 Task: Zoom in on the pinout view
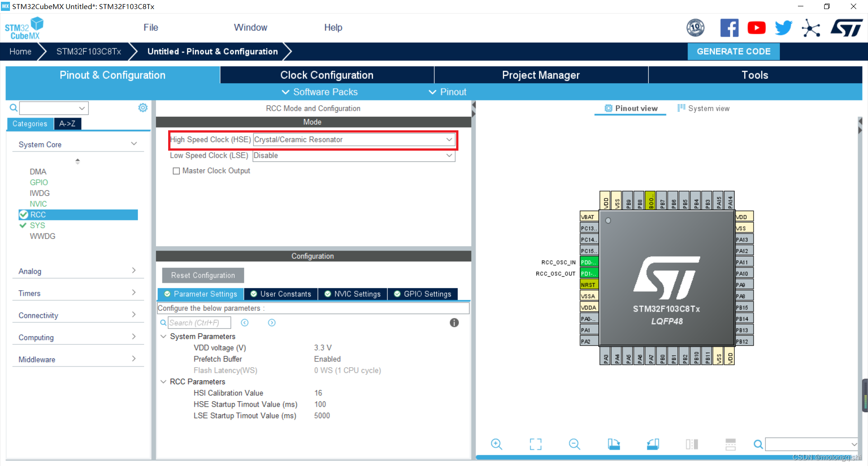(x=496, y=444)
